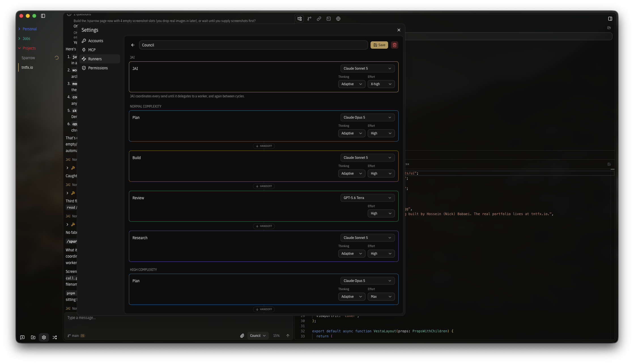Click HANDOFF between Review and Research
The image size is (634, 364).
264,226
